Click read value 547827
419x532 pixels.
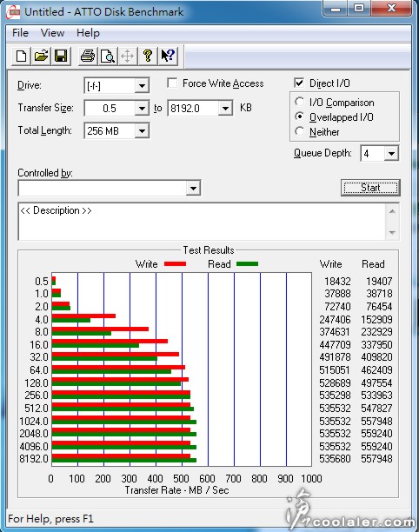376,409
